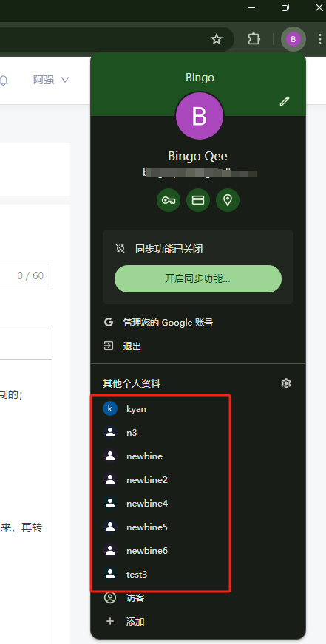Expand the 阿强 user dropdown
This screenshot has width=326, height=644.
click(52, 80)
